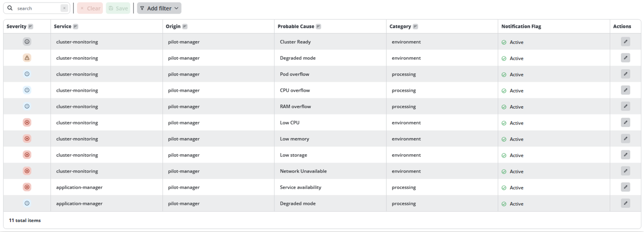Edit the Network Unavailable alarm entry

[625, 171]
